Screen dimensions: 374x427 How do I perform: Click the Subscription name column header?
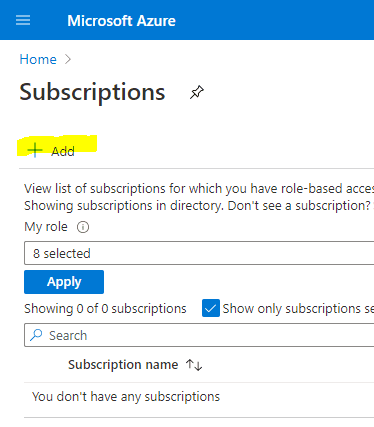[123, 365]
